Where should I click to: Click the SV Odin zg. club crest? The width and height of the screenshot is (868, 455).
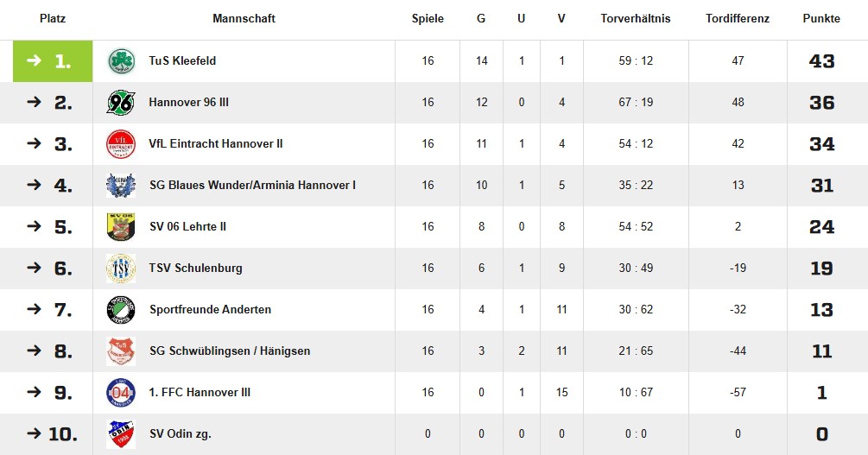(x=121, y=434)
